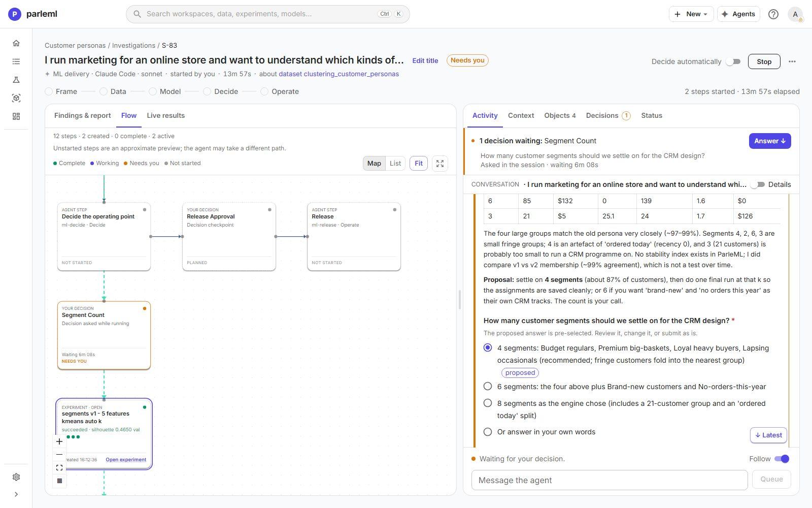Fit view using map frame control icon
The image size is (812, 508).
click(59, 468)
